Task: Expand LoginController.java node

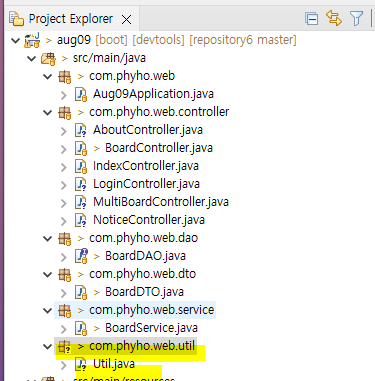Action: (64, 185)
